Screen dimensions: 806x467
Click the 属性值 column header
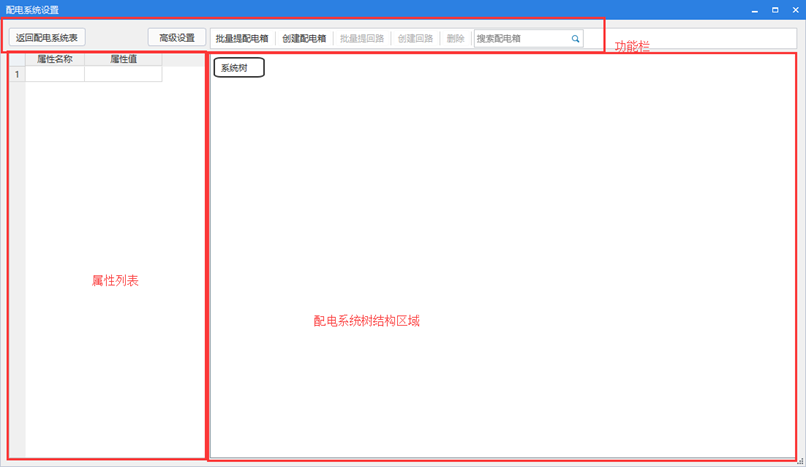(123, 60)
